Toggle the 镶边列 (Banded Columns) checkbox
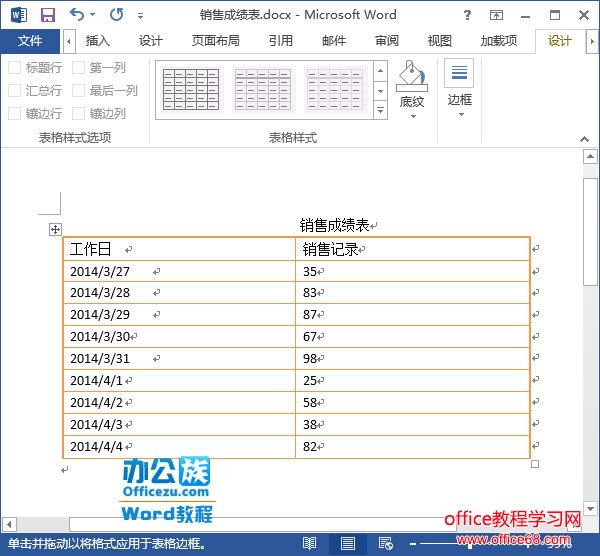 pos(78,114)
